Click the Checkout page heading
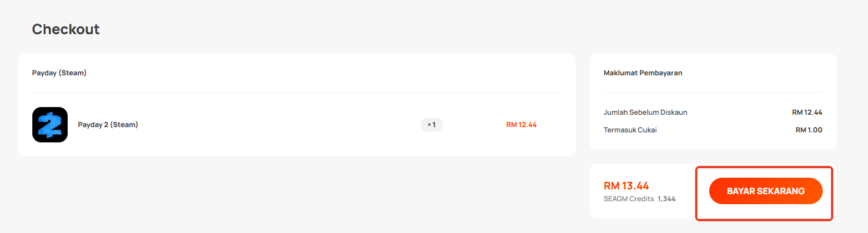 pyautogui.click(x=66, y=29)
